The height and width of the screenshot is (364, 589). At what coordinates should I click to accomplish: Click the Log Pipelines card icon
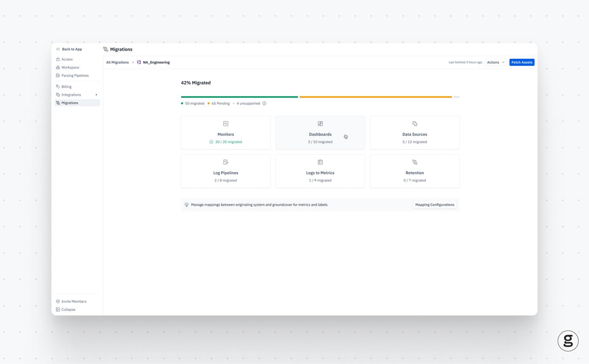pyautogui.click(x=226, y=162)
